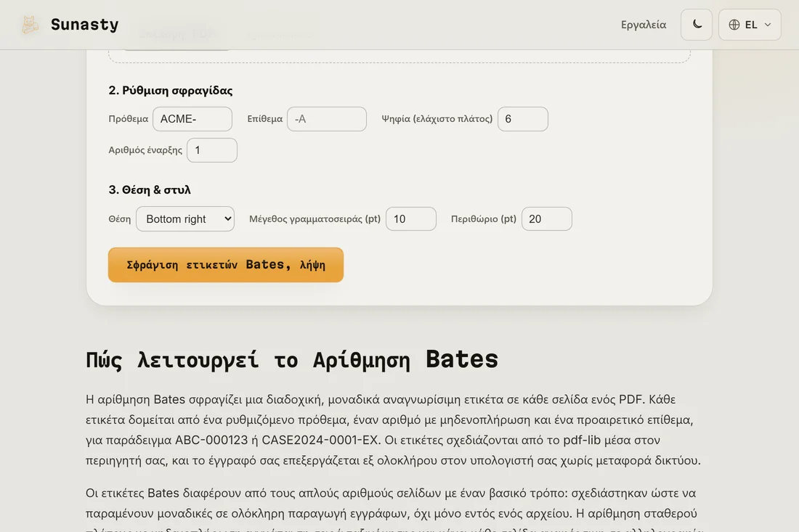The height and width of the screenshot is (532, 799).
Task: Click the ABC-000123 example text
Action: tap(211, 440)
